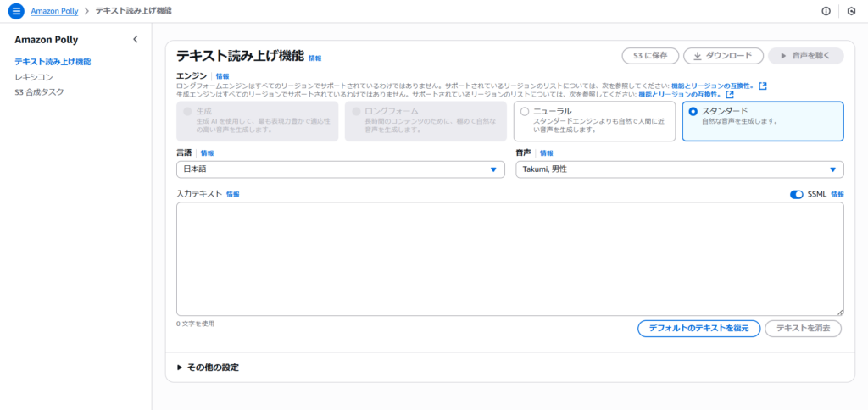Click 情報 link next to 入力テキスト
This screenshot has width=868, height=410.
click(x=233, y=195)
